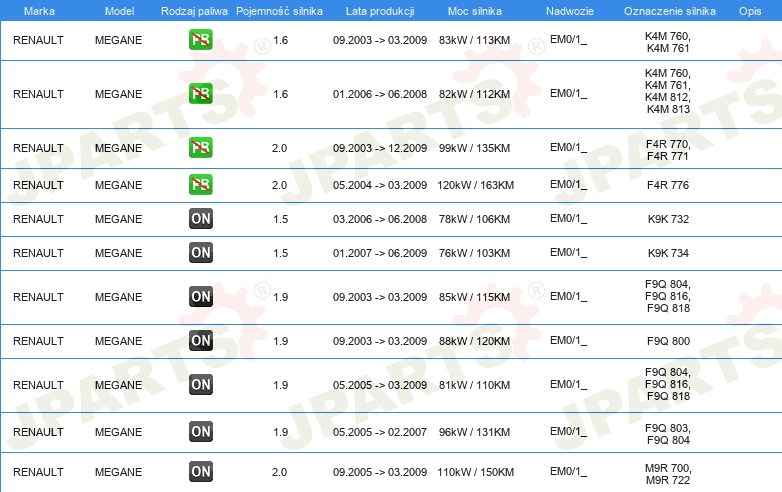Click date range 03.2006 -> 06.2008
Viewport: 782px width, 492px height.
pyautogui.click(x=380, y=219)
